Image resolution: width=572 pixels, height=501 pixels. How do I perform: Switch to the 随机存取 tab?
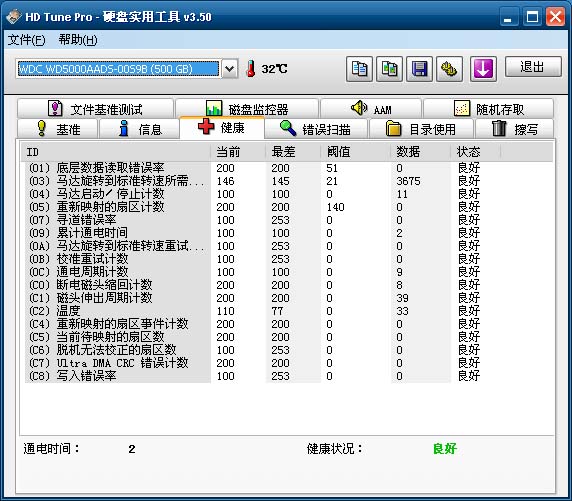pos(488,109)
